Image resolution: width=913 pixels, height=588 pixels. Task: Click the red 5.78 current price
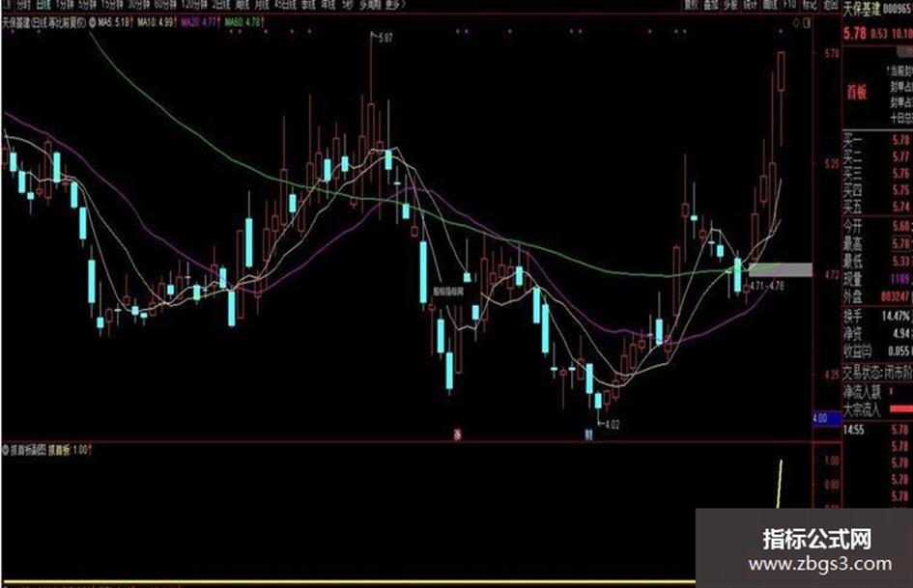(855, 33)
